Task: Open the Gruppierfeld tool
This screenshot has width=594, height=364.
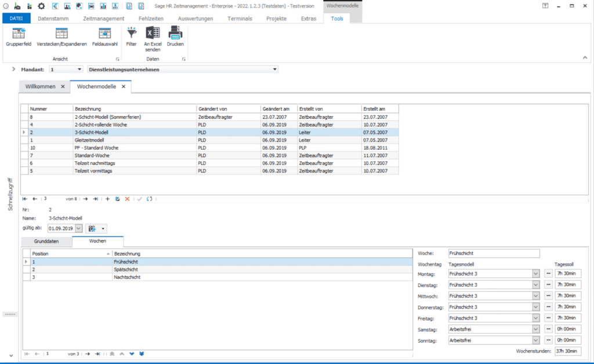Action: point(19,37)
